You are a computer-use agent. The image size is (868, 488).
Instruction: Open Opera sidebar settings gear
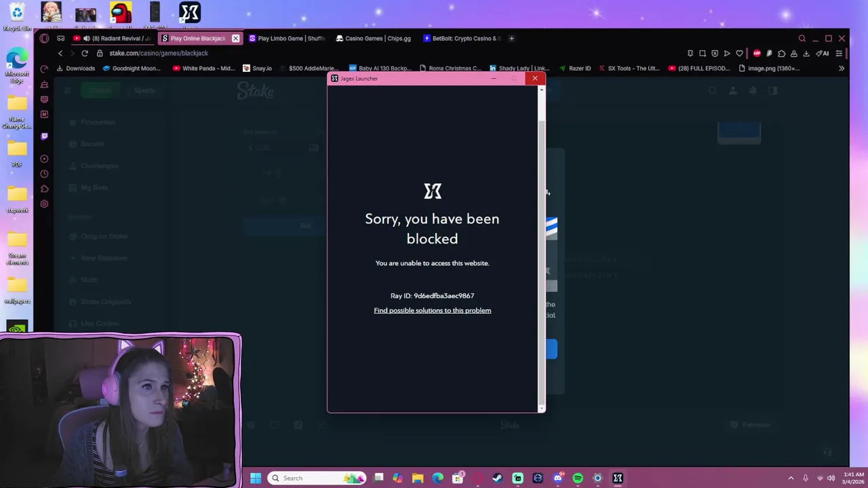(x=44, y=204)
